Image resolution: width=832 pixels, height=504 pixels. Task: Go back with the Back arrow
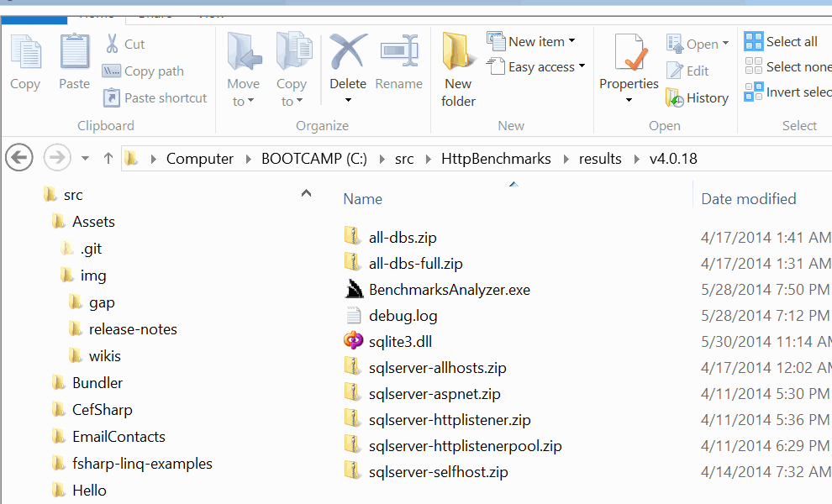tap(19, 158)
